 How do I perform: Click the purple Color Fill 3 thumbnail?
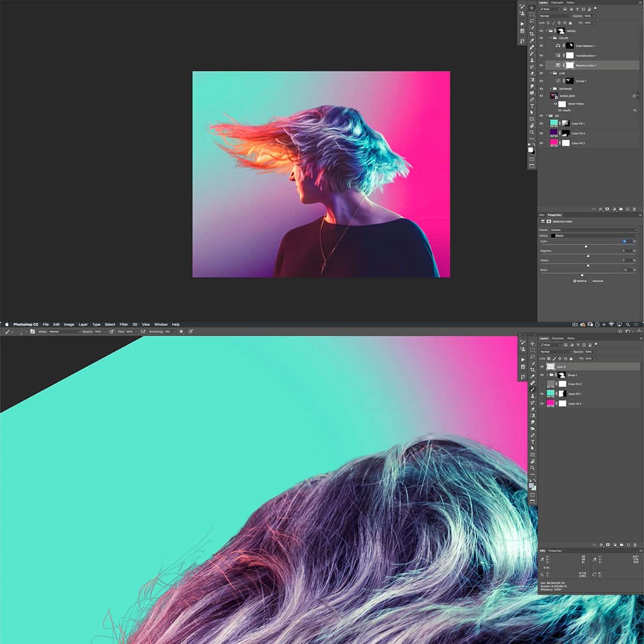(x=554, y=133)
